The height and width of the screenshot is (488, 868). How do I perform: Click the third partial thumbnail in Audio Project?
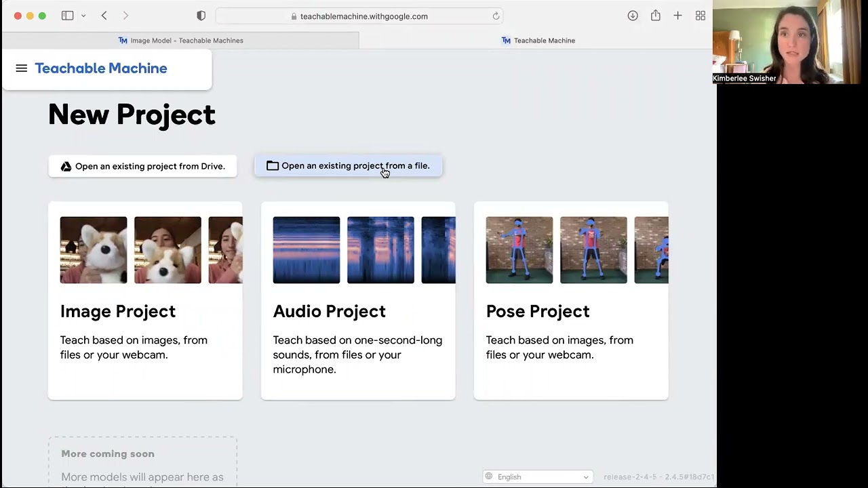click(x=438, y=250)
